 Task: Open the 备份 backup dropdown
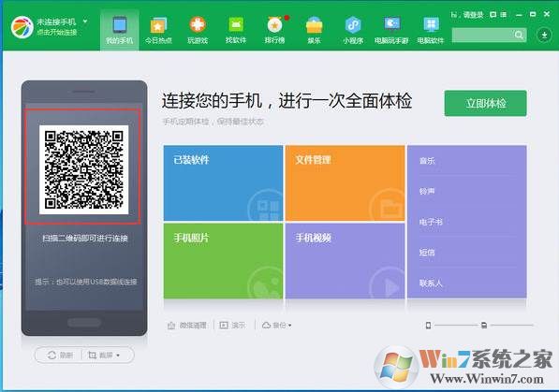pyautogui.click(x=276, y=326)
